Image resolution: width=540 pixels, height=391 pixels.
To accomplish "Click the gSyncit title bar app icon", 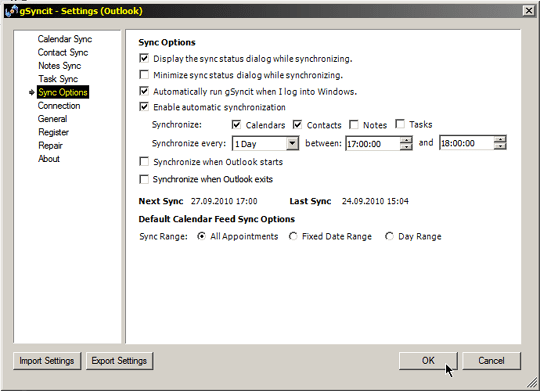I will click(x=11, y=11).
